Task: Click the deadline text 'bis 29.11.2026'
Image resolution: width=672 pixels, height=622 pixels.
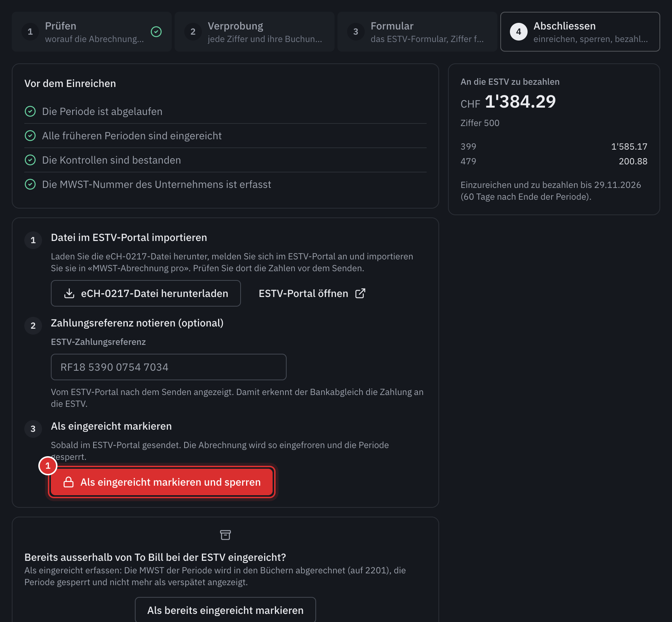Action: pyautogui.click(x=611, y=185)
